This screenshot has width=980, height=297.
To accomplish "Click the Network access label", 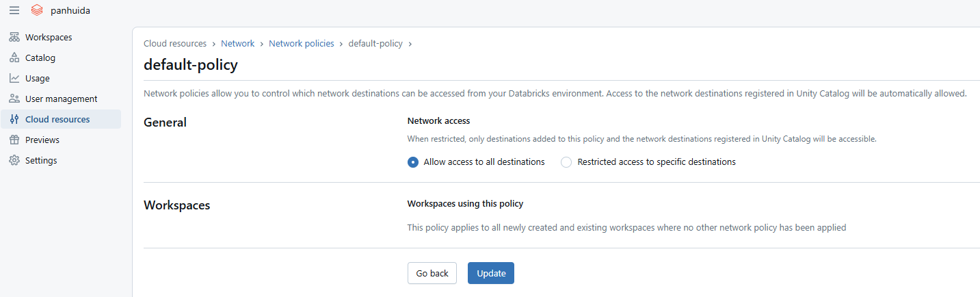I will pyautogui.click(x=438, y=120).
